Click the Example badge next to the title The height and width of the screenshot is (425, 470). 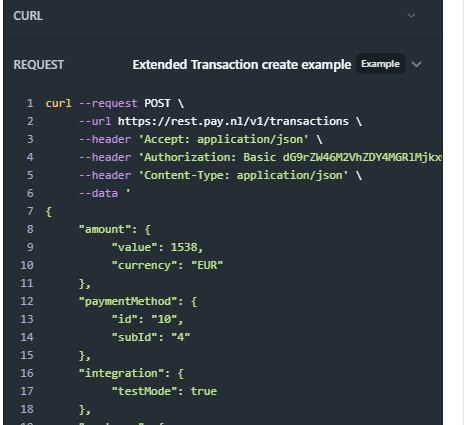(380, 64)
